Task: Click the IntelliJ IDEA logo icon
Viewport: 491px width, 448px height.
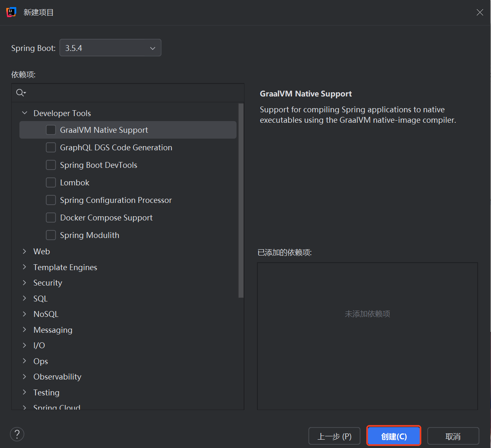Action: (11, 12)
